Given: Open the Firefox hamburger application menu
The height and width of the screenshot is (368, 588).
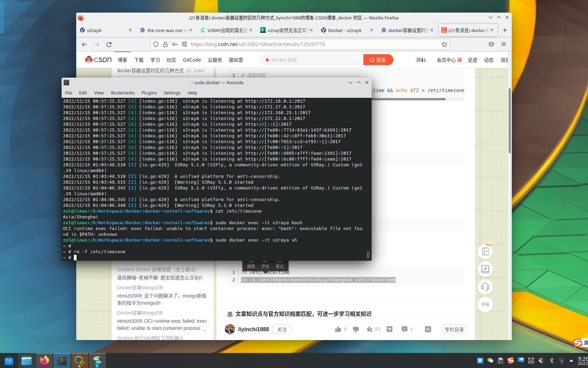Looking at the screenshot, I should click(x=504, y=44).
